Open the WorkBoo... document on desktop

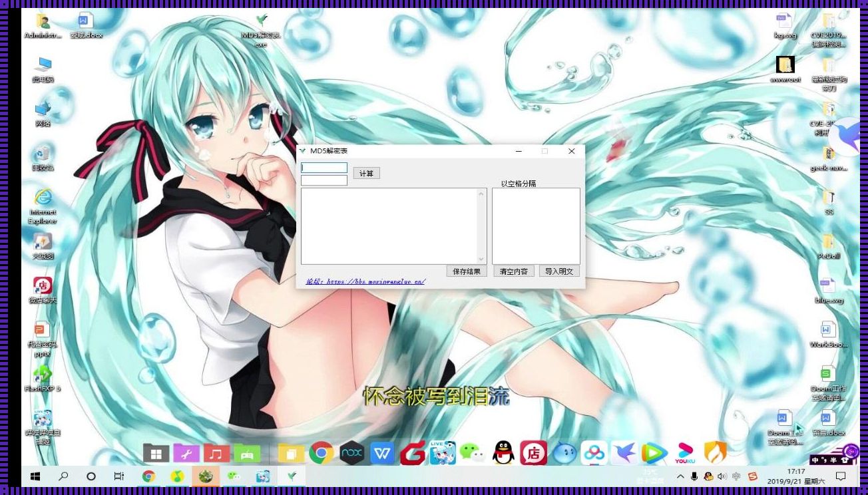tap(829, 334)
